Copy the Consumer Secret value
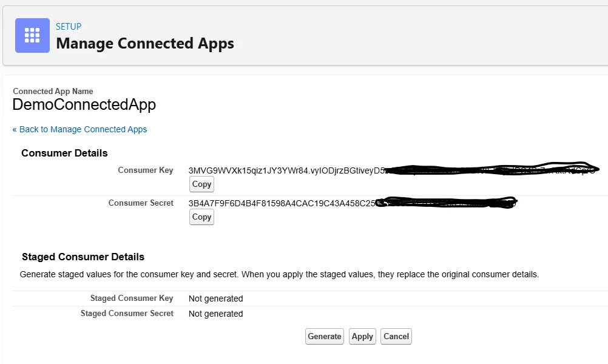This screenshot has width=608, height=364. pyautogui.click(x=201, y=217)
